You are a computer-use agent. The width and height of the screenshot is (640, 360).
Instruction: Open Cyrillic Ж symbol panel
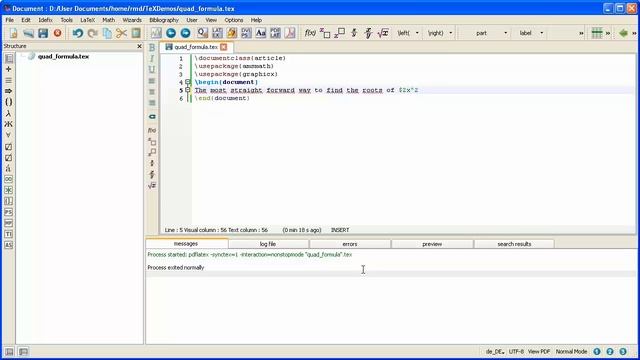pyautogui.click(x=9, y=124)
